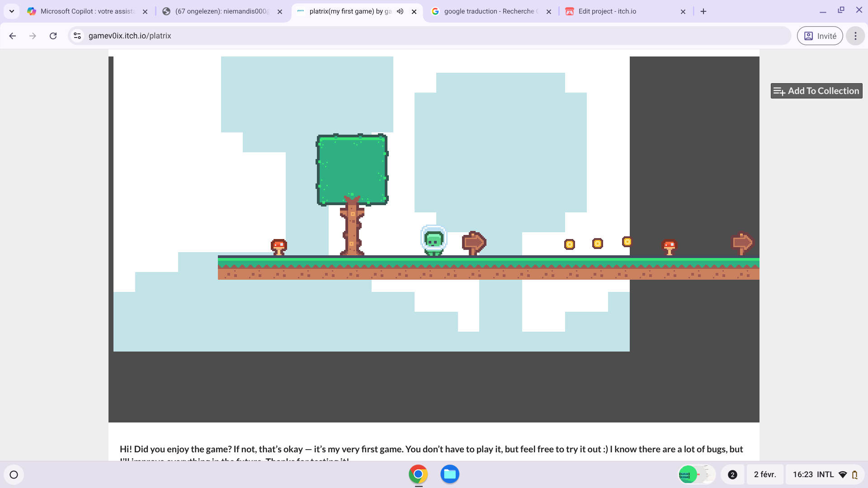Image resolution: width=868 pixels, height=488 pixels.
Task: Click the green character in game
Action: point(434,240)
